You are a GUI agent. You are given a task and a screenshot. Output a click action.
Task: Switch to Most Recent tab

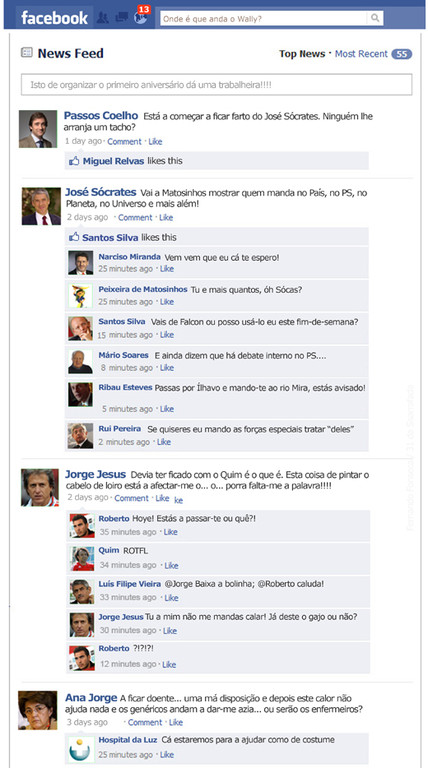361,54
